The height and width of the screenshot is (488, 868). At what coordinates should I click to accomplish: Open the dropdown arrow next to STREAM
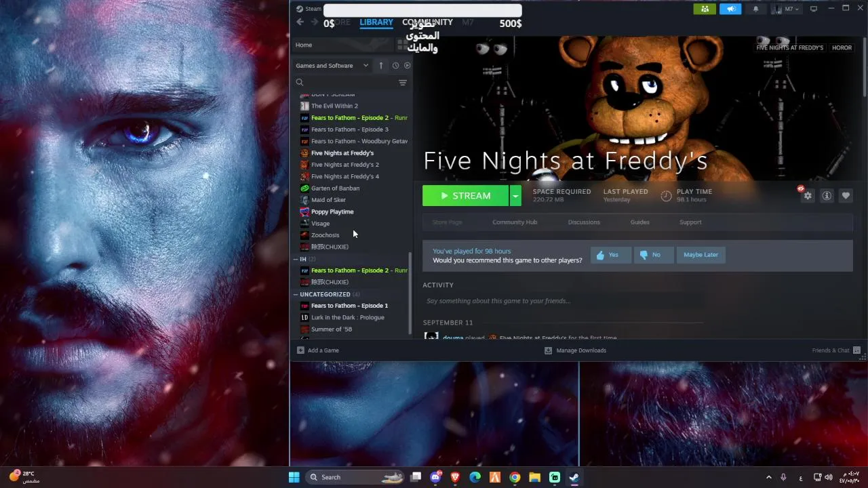click(x=515, y=196)
